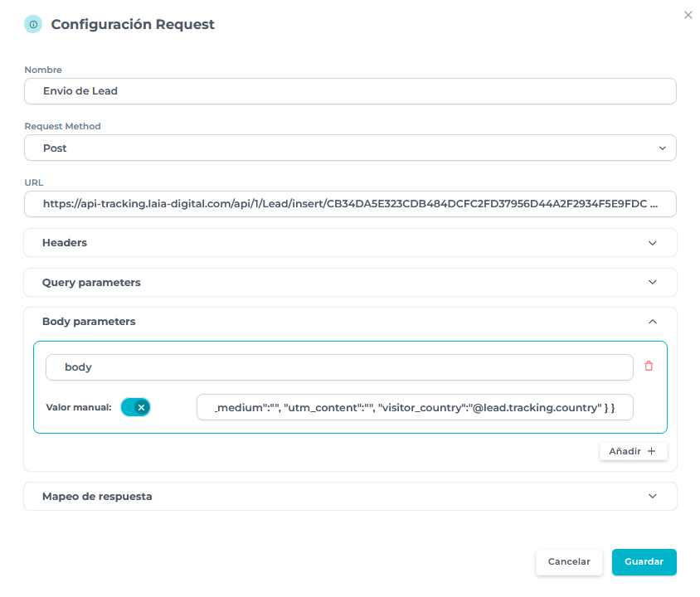Image resolution: width=700 pixels, height=597 pixels.
Task: Click the manual value JSON text field
Action: [415, 407]
